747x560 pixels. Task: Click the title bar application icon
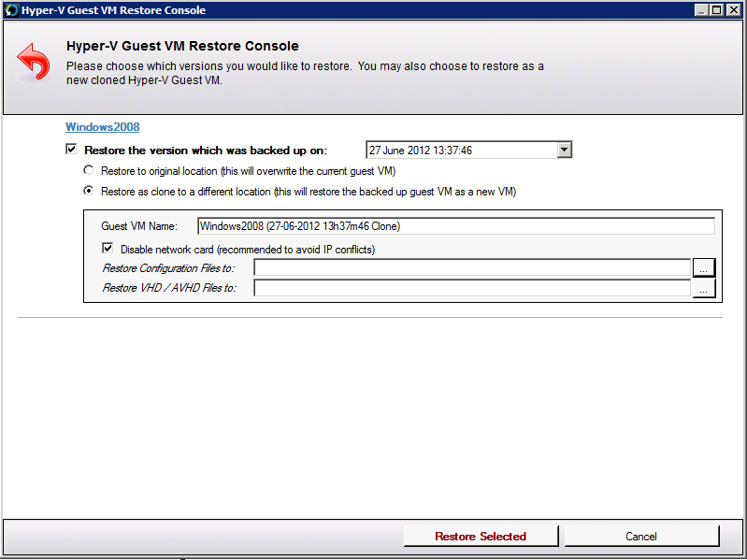[x=11, y=10]
